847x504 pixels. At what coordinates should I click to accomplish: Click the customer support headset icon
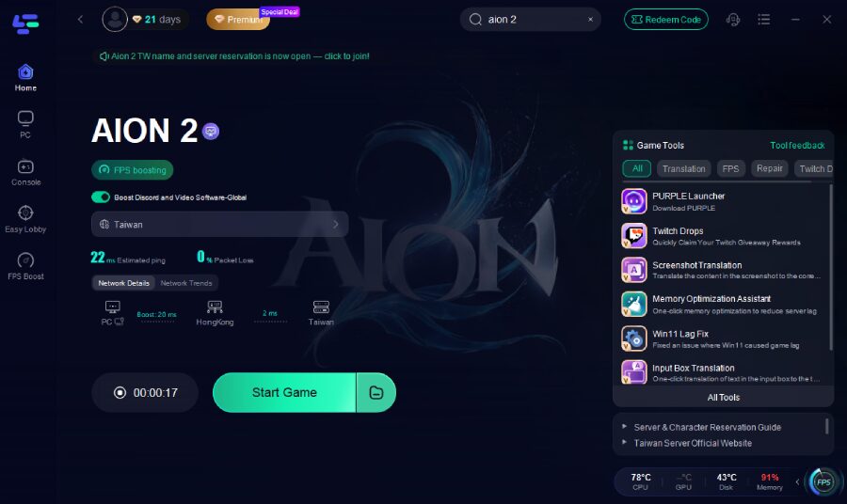coord(733,20)
